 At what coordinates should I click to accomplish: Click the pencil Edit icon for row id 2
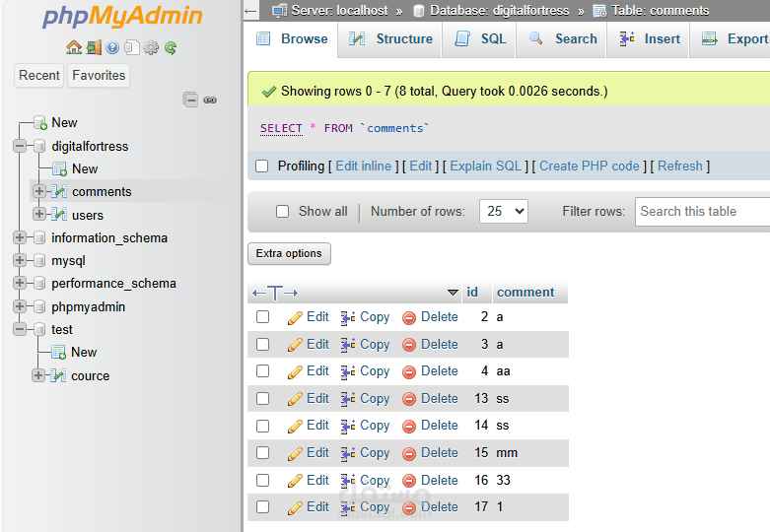tap(295, 318)
